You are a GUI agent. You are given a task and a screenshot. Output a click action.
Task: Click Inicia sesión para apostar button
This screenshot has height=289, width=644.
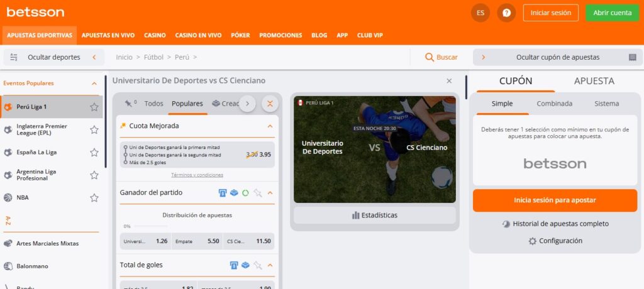(x=555, y=200)
